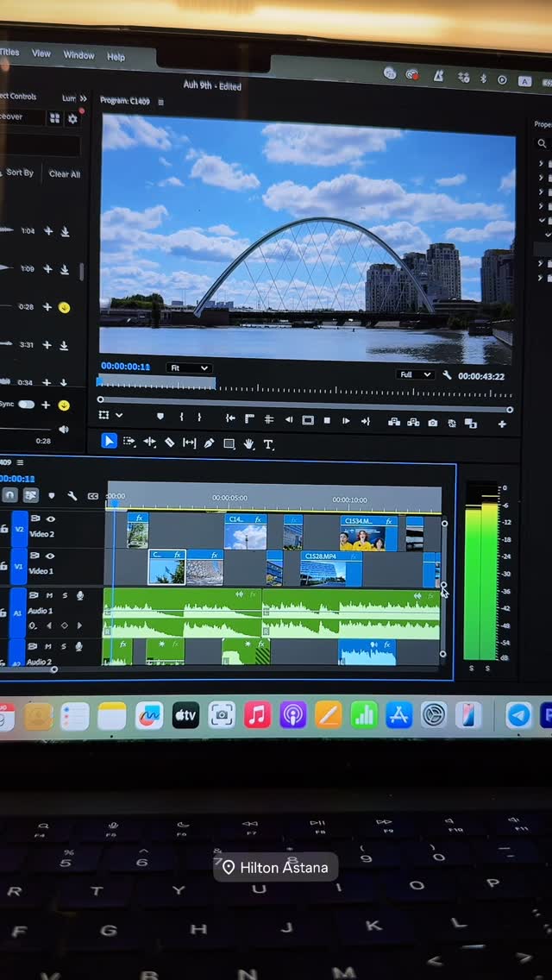Select the Razor tool
This screenshot has height=980, width=552.
[169, 443]
